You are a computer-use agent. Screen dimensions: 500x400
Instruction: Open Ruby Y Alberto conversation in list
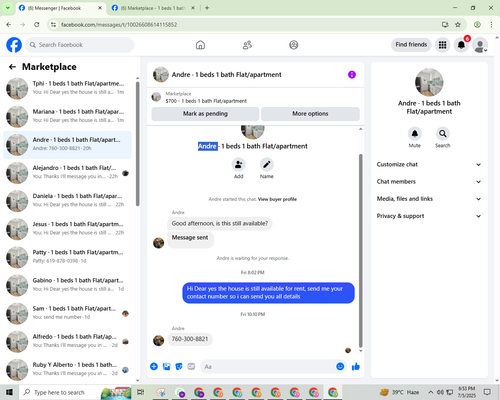click(67, 370)
